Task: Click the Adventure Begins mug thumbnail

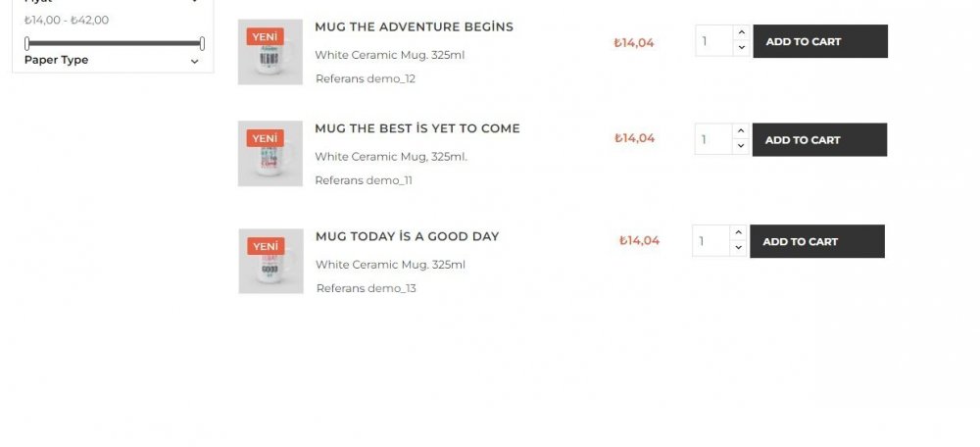Action: 269,52
